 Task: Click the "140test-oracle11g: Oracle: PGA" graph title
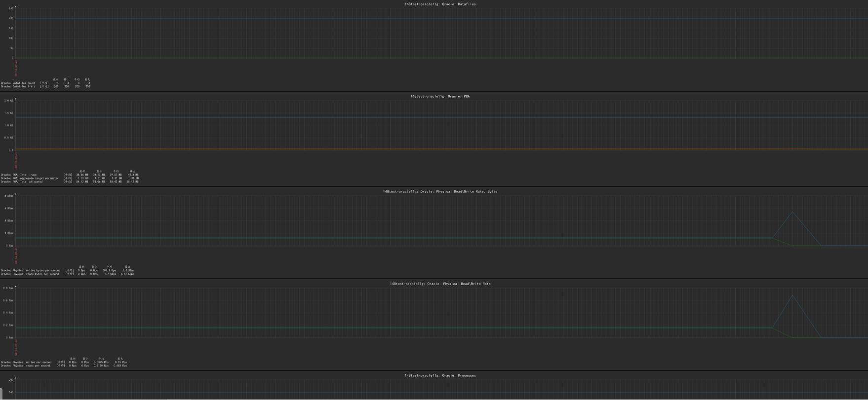tap(440, 96)
